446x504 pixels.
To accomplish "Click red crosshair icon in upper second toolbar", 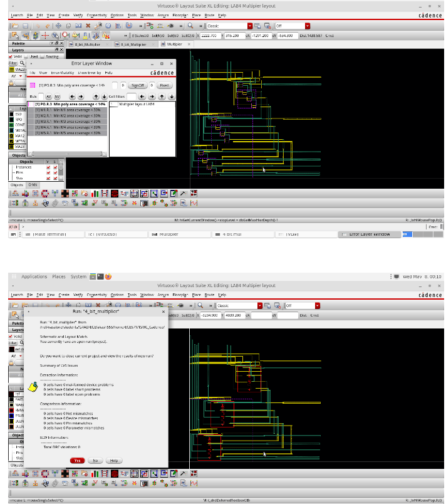I will [x=45, y=35].
